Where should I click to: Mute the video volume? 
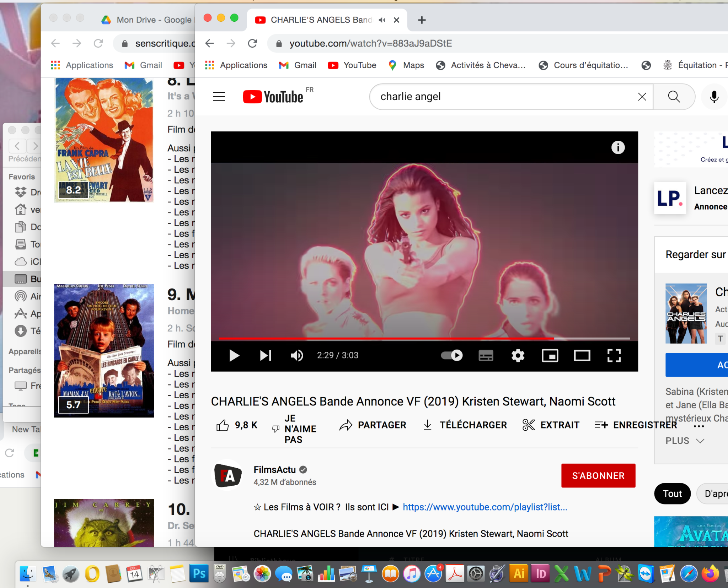tap(297, 355)
